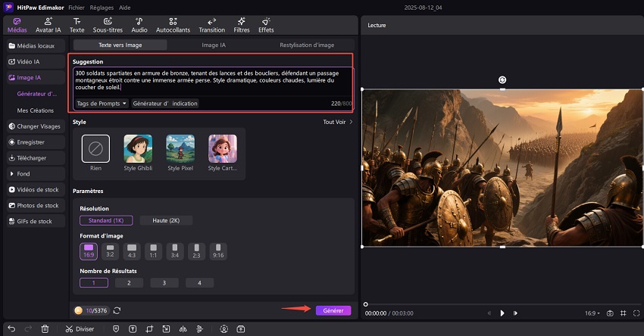
Task: Step to the previous frame
Action: tap(489, 313)
